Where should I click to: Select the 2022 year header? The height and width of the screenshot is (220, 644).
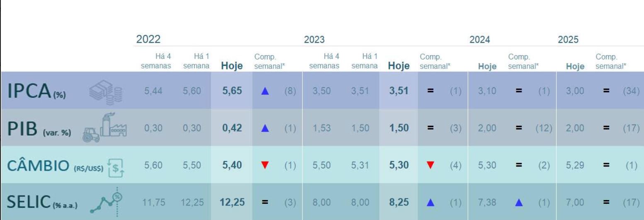click(x=148, y=40)
